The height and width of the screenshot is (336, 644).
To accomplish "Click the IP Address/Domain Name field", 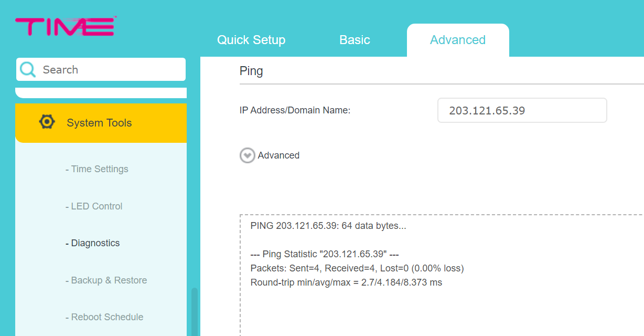I will click(522, 110).
